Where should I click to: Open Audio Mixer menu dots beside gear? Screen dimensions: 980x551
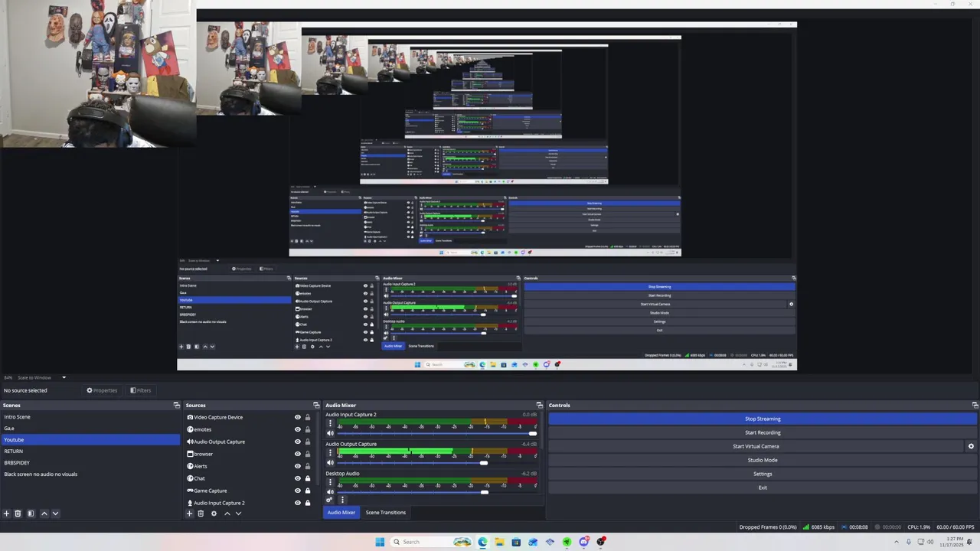coord(342,500)
